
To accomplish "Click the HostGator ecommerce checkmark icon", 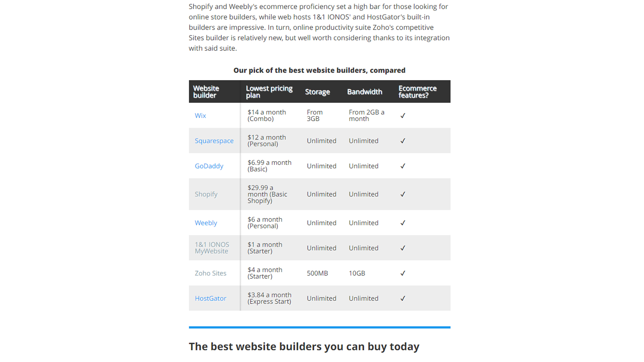I will click(x=403, y=298).
